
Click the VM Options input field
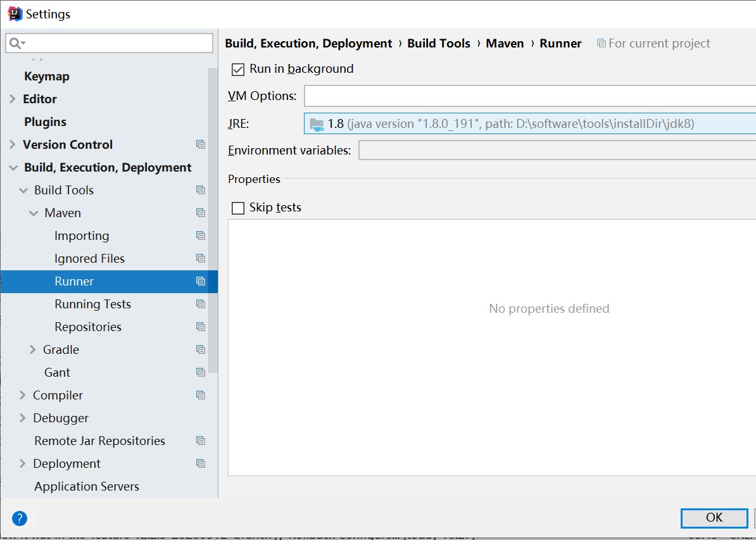click(x=530, y=96)
